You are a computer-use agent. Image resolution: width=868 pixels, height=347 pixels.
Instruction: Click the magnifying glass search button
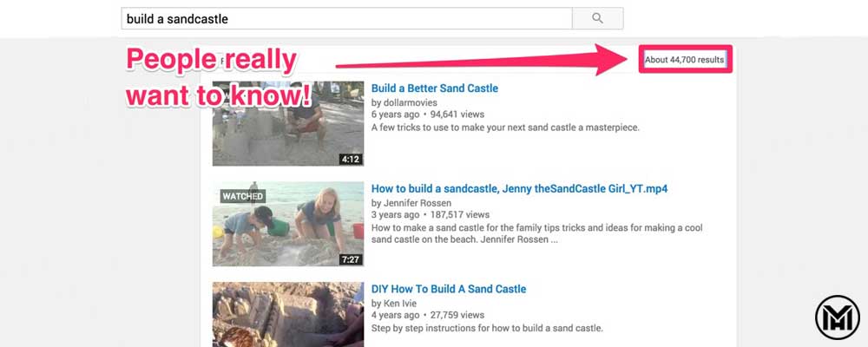pyautogui.click(x=597, y=18)
